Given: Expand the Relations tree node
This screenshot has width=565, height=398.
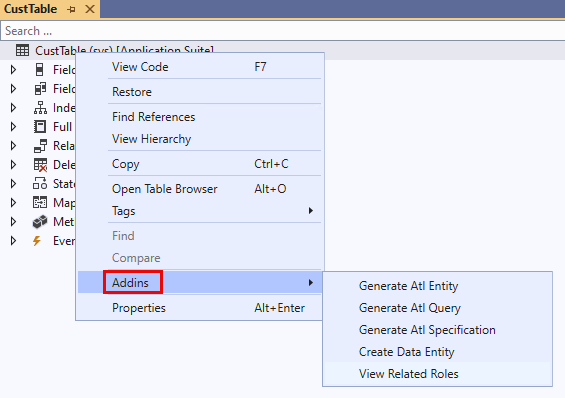Looking at the screenshot, I should coord(13,146).
